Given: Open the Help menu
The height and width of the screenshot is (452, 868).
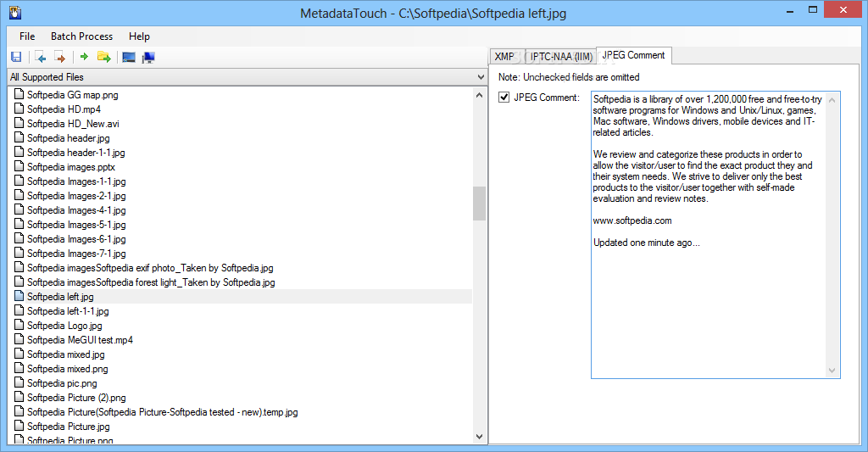Looking at the screenshot, I should 140,36.
